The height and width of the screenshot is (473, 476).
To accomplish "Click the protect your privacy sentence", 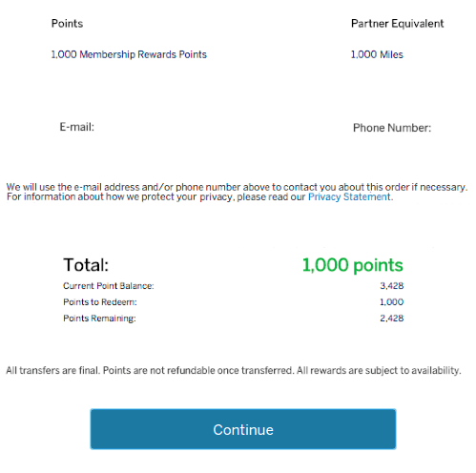I will point(200,197).
